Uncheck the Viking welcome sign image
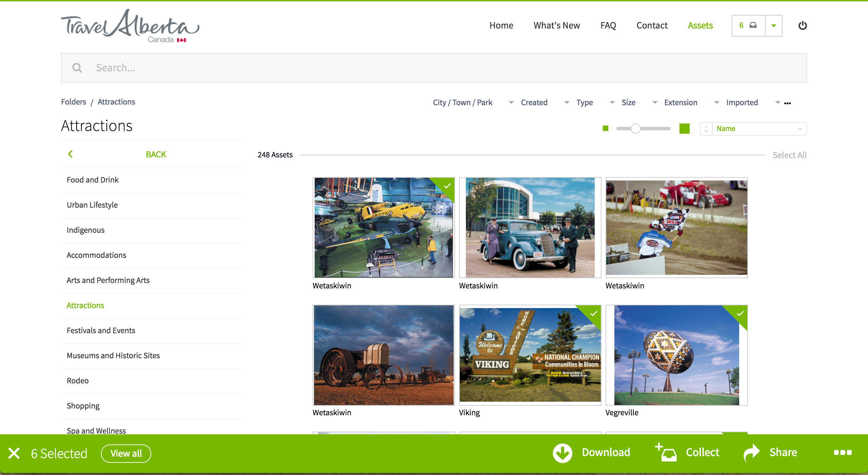This screenshot has height=475, width=868. 593,313
